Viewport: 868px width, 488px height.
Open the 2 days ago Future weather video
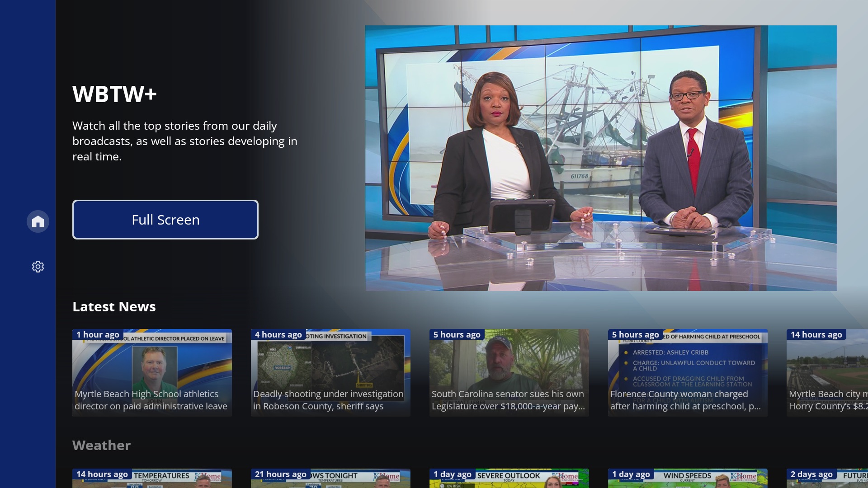(827, 478)
